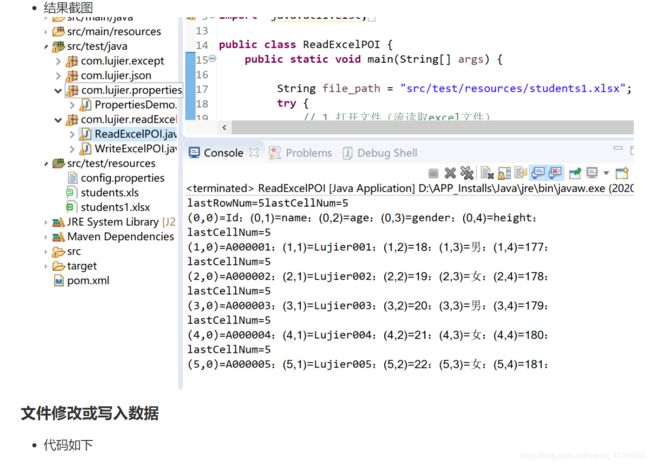Click the com.lujier.readExcel package icon
The image size is (650, 464).
[x=72, y=119]
